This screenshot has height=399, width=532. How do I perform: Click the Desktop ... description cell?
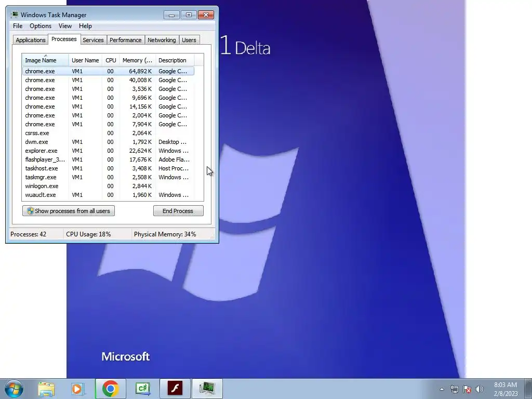click(x=172, y=142)
